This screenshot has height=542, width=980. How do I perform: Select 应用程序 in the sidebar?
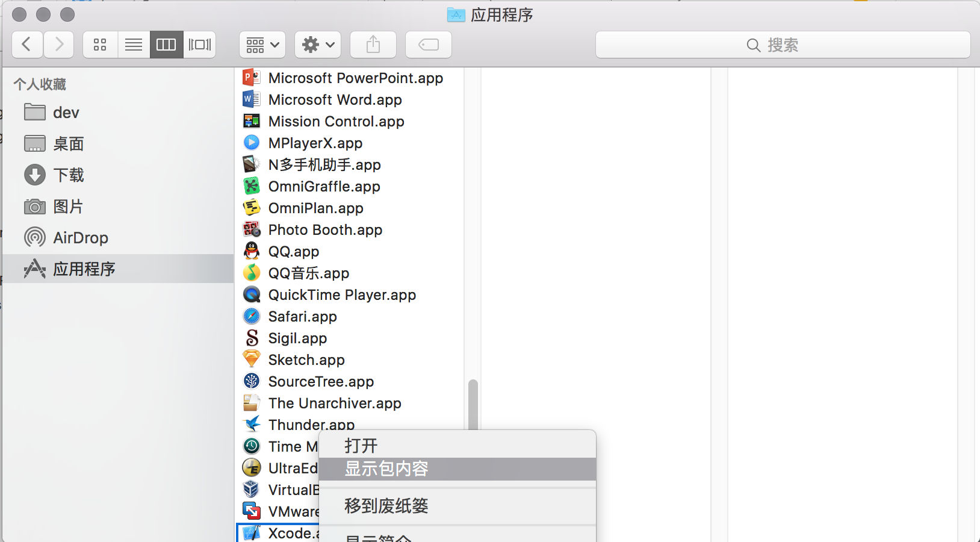pos(118,269)
